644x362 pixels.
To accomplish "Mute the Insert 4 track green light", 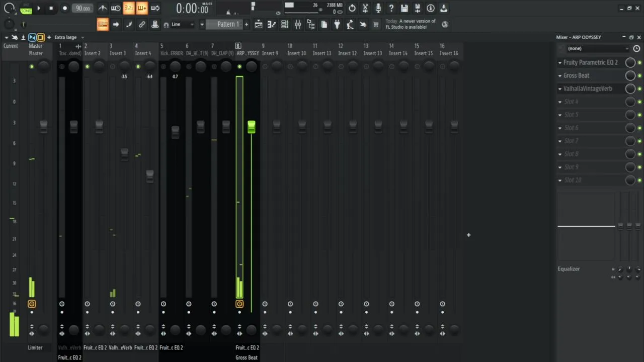I will click(x=138, y=66).
